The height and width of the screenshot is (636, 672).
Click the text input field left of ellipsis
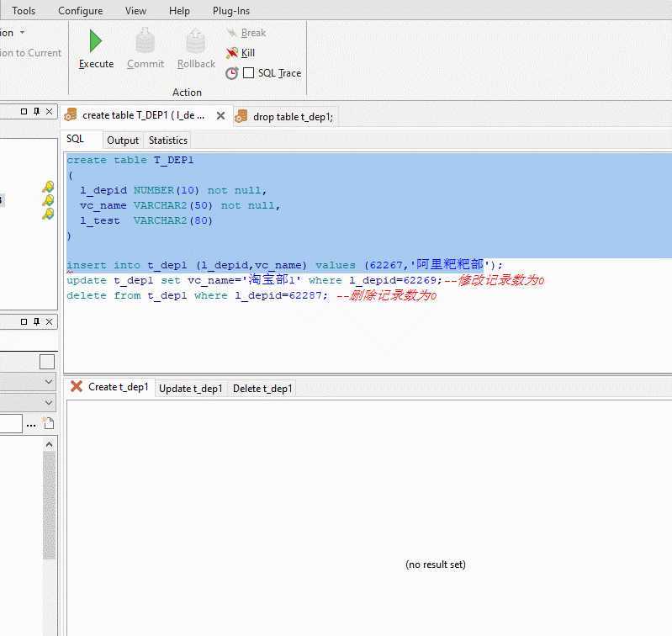pos(11,423)
